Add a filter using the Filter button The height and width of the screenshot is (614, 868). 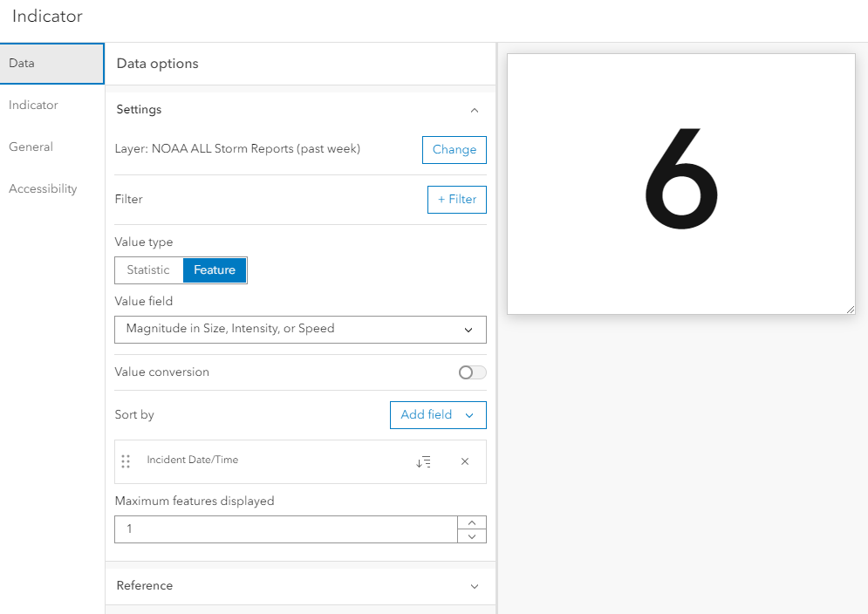coord(456,199)
